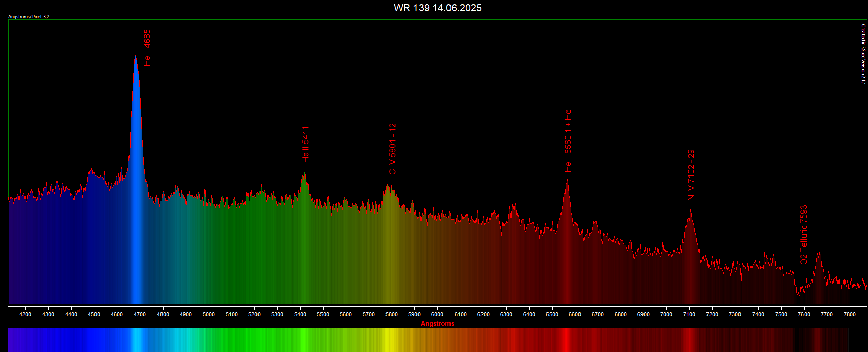The height and width of the screenshot is (352, 868).
Task: Click the 5400 axis tick label
Action: (300, 314)
